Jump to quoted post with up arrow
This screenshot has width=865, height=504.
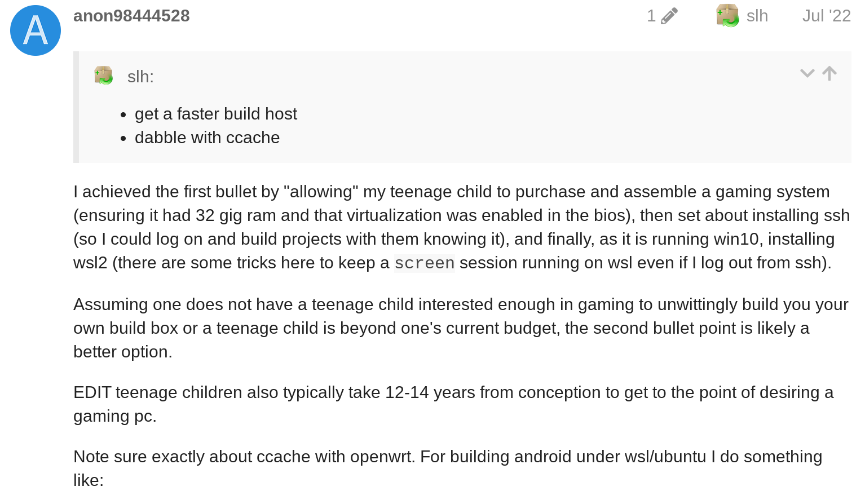click(829, 73)
